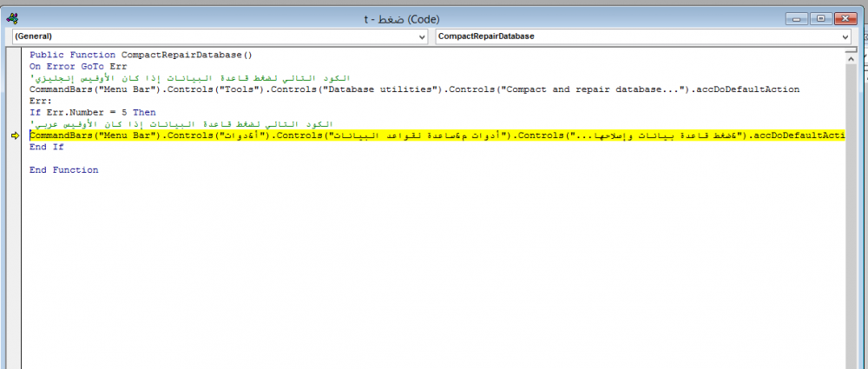868x369 pixels.
Task: Click the 'If Err.Number = 5 Then' line
Action: click(92, 113)
